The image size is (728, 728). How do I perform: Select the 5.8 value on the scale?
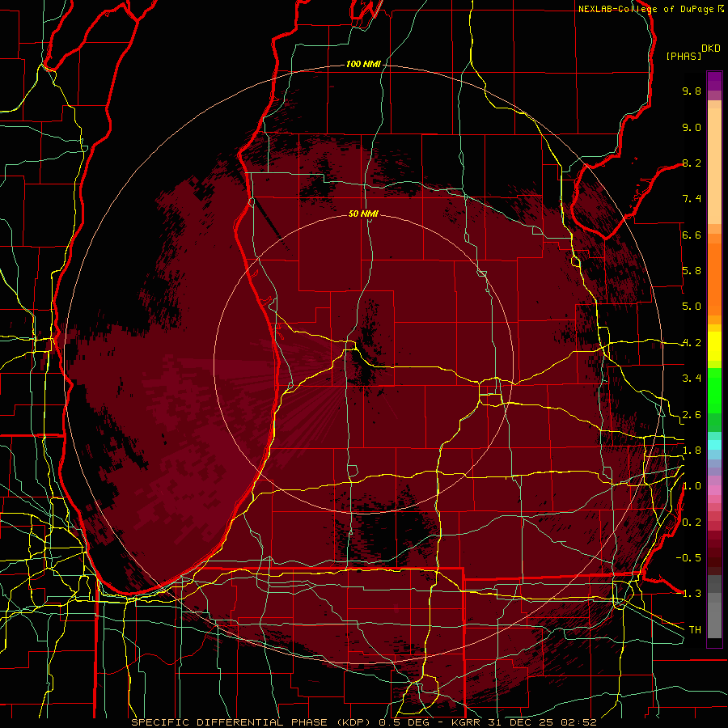(x=692, y=271)
